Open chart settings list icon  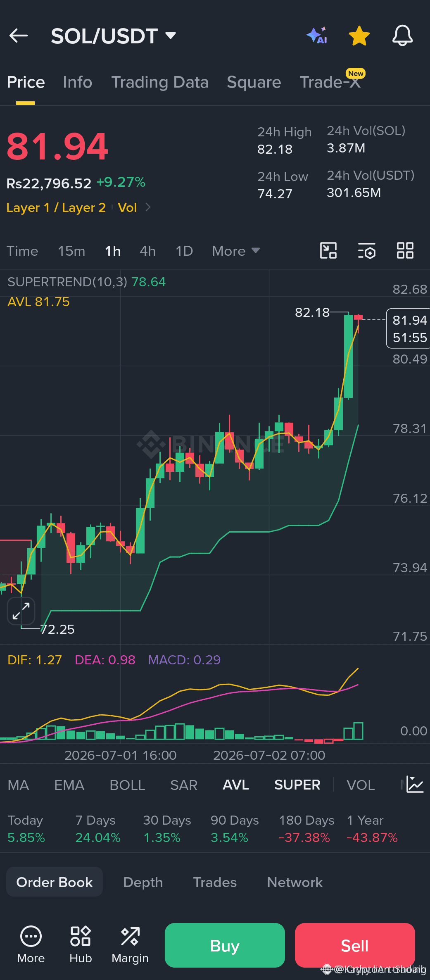tap(366, 250)
